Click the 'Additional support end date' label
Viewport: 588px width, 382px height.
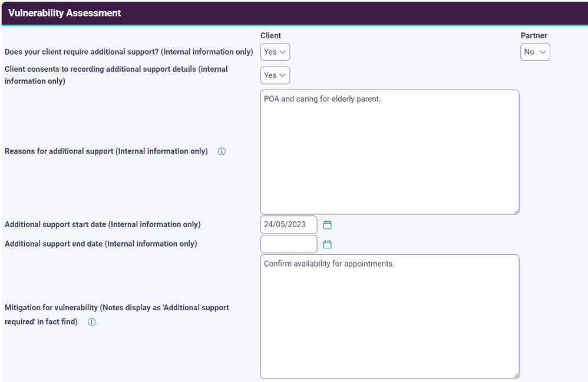click(101, 244)
